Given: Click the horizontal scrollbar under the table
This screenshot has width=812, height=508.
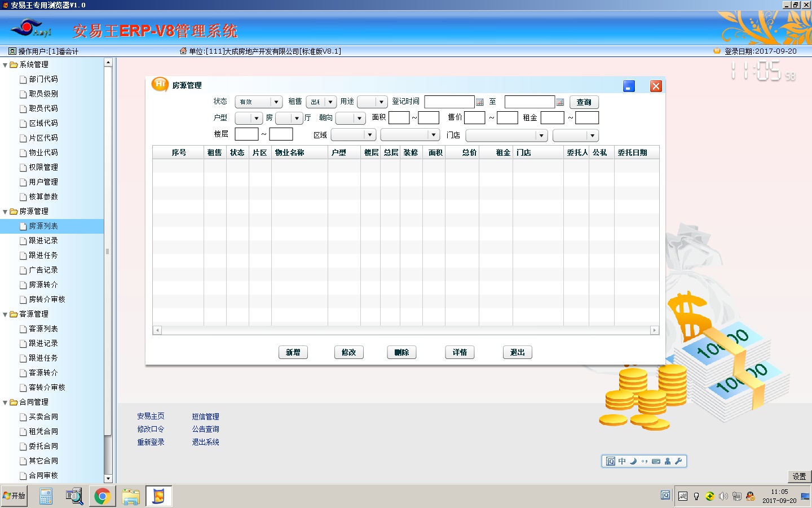Looking at the screenshot, I should 406,330.
